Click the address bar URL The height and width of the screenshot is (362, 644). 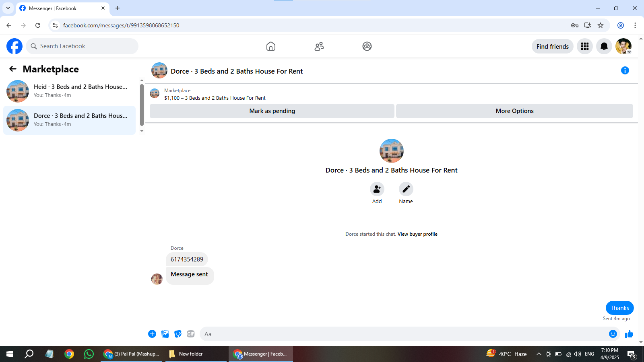(121, 25)
